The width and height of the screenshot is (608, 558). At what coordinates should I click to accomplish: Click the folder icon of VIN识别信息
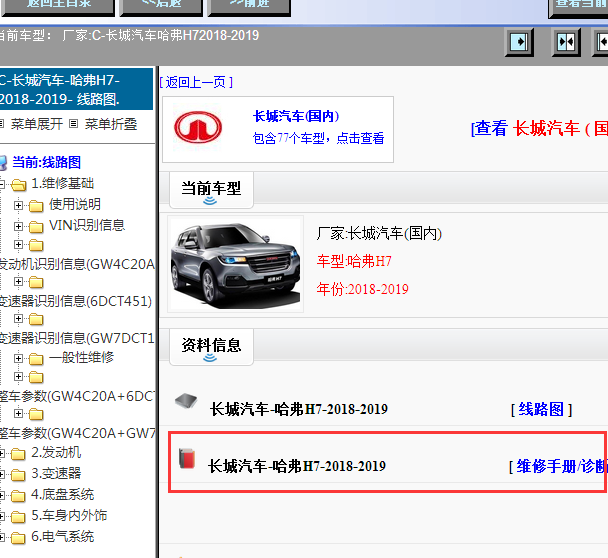pyautogui.click(x=36, y=226)
